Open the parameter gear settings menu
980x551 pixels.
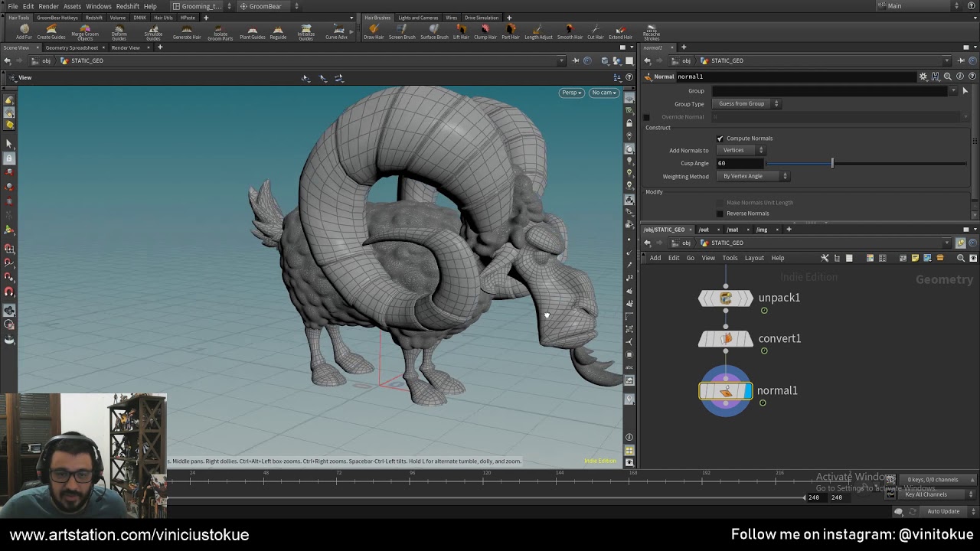pyautogui.click(x=923, y=77)
